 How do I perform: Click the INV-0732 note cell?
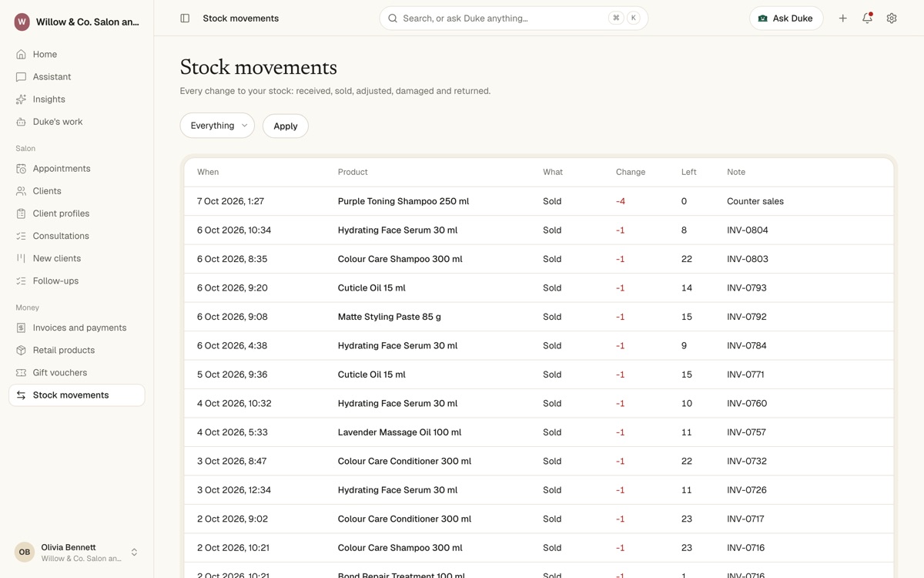click(747, 462)
